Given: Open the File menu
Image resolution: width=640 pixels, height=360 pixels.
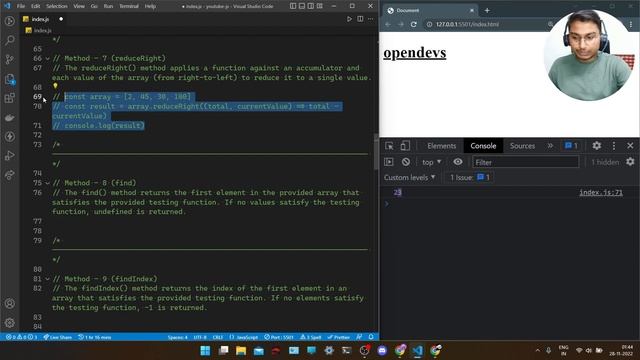Looking at the screenshot, I should click(x=21, y=6).
